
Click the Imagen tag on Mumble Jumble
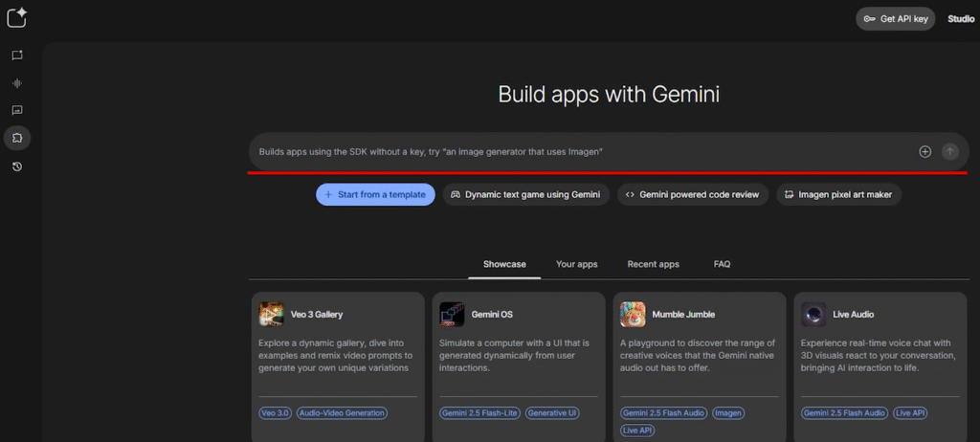click(x=728, y=412)
